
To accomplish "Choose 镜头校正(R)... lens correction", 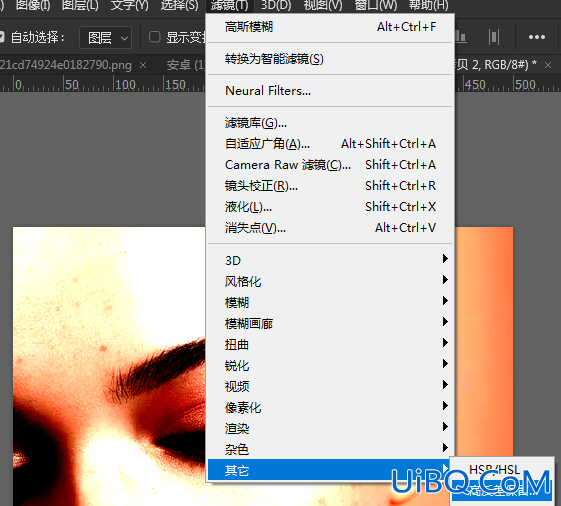I will tap(330, 186).
